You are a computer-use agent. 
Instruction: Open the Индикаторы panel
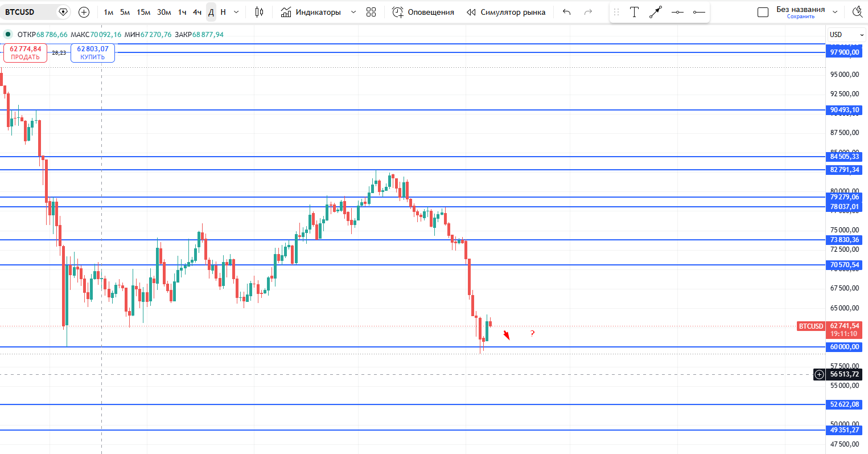point(311,12)
